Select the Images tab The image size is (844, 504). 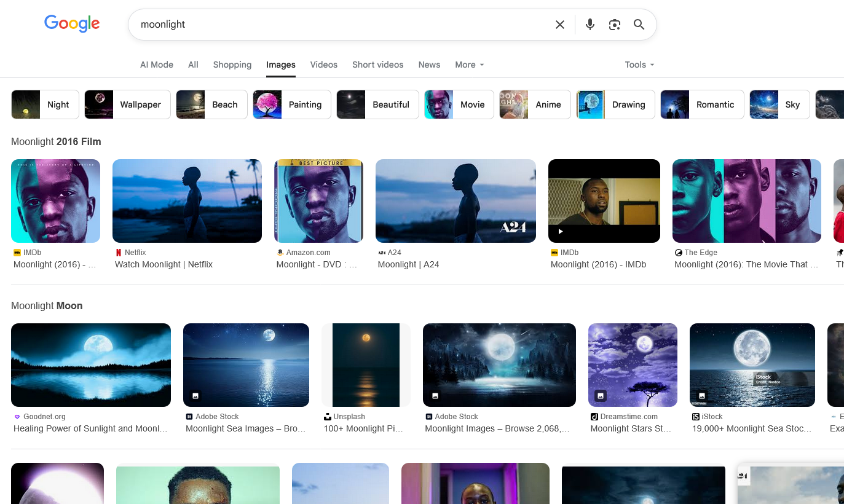click(x=281, y=65)
